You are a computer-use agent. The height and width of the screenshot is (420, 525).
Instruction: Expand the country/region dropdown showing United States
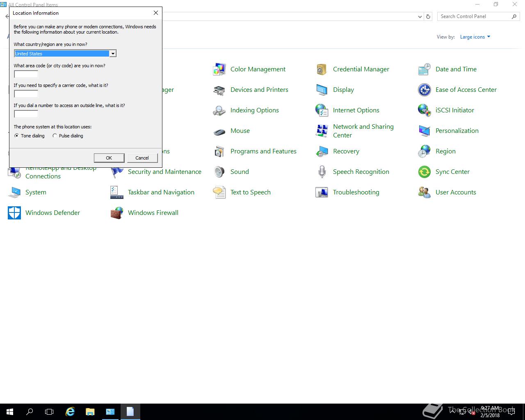coord(112,54)
